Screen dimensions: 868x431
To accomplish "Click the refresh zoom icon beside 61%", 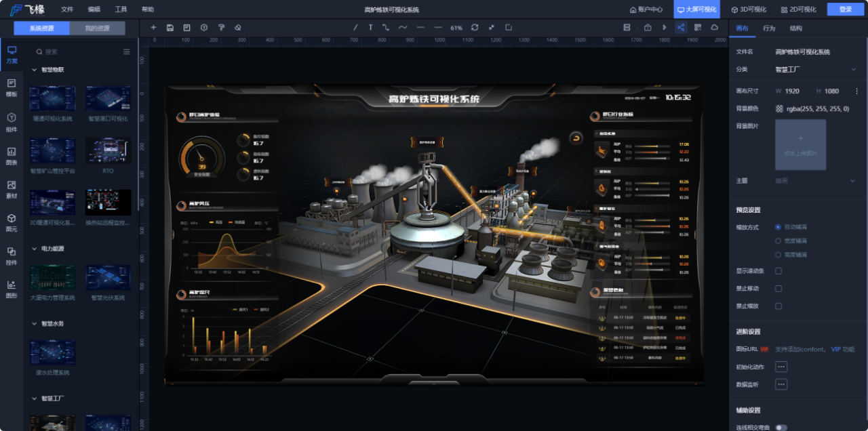I will (475, 28).
